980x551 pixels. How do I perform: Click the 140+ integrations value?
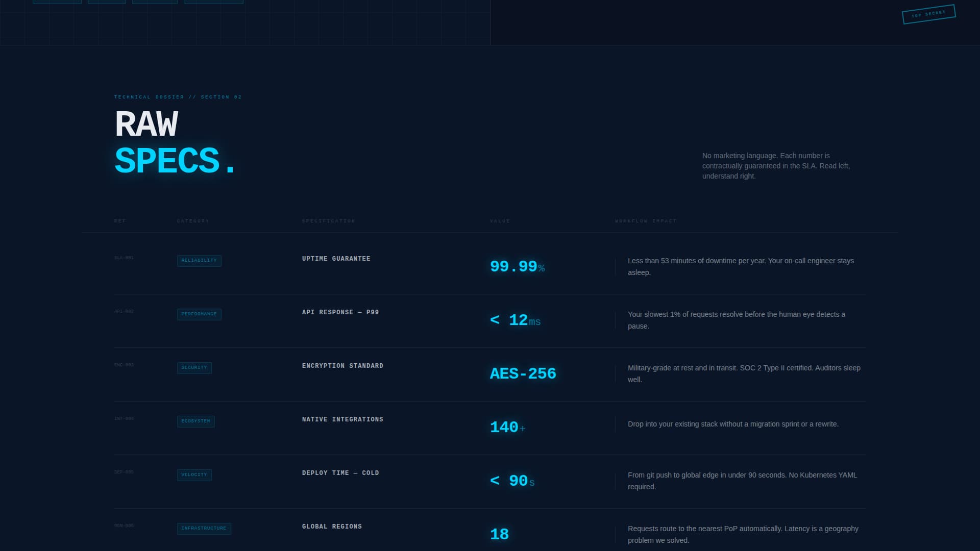pyautogui.click(x=508, y=427)
